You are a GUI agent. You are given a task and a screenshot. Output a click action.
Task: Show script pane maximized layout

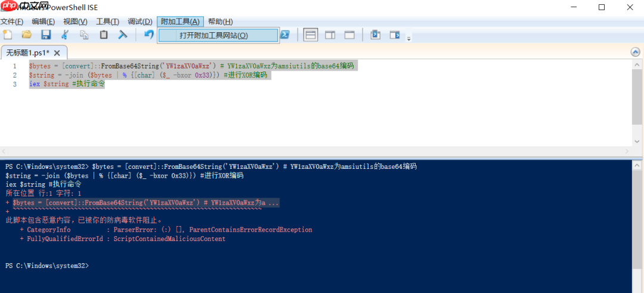coord(349,35)
